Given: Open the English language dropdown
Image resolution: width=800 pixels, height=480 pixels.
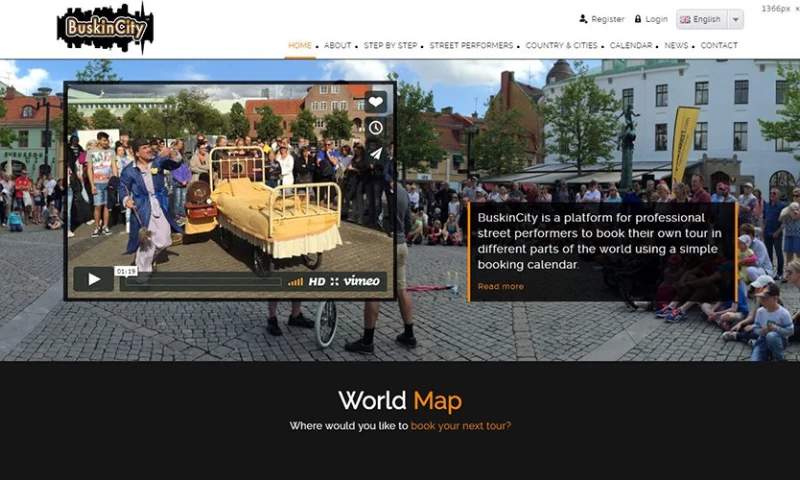Looking at the screenshot, I should [x=700, y=19].
